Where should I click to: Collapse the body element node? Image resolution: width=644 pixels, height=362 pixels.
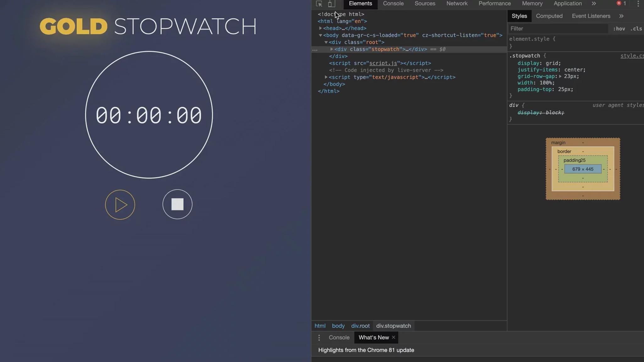[x=320, y=35]
